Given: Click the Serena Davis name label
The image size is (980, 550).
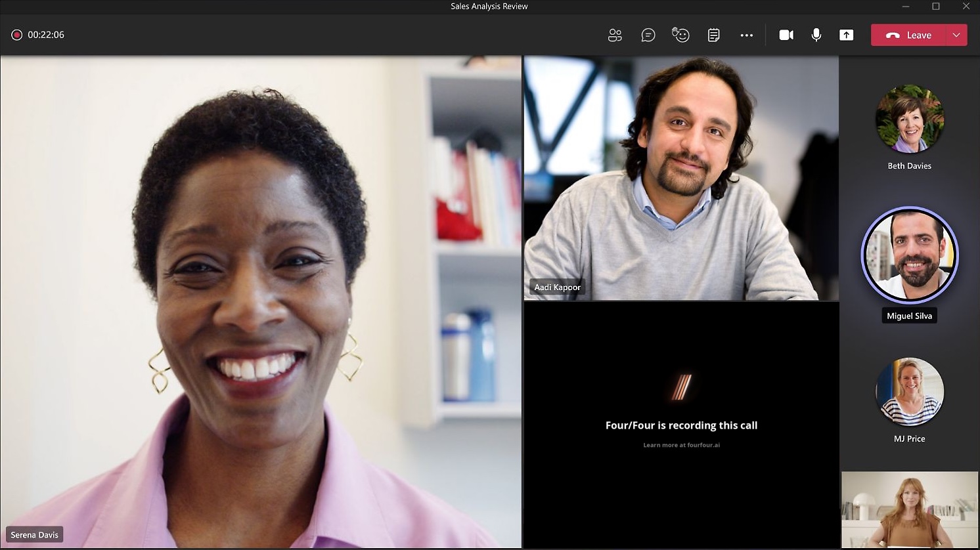Looking at the screenshot, I should point(35,535).
